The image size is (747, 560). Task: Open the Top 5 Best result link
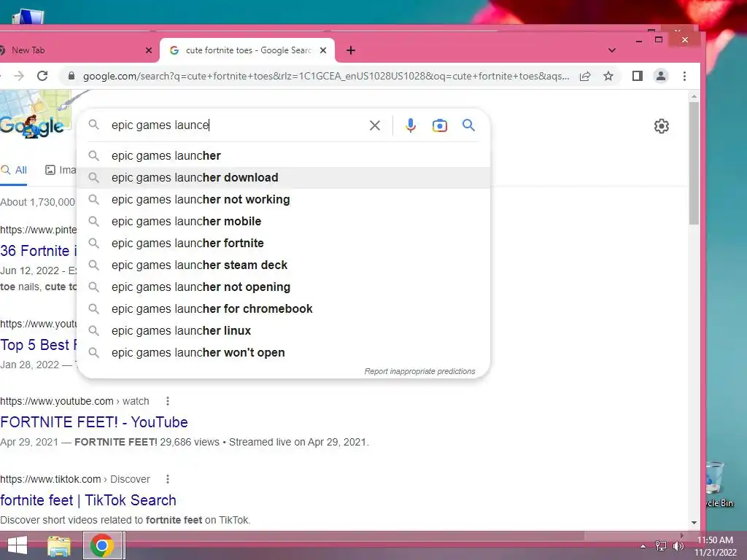point(38,345)
